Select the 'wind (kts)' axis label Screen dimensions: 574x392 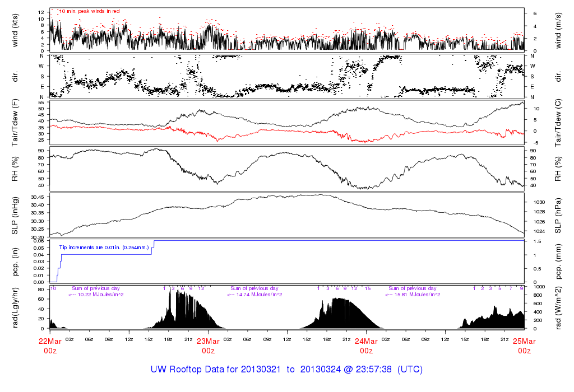coord(15,30)
